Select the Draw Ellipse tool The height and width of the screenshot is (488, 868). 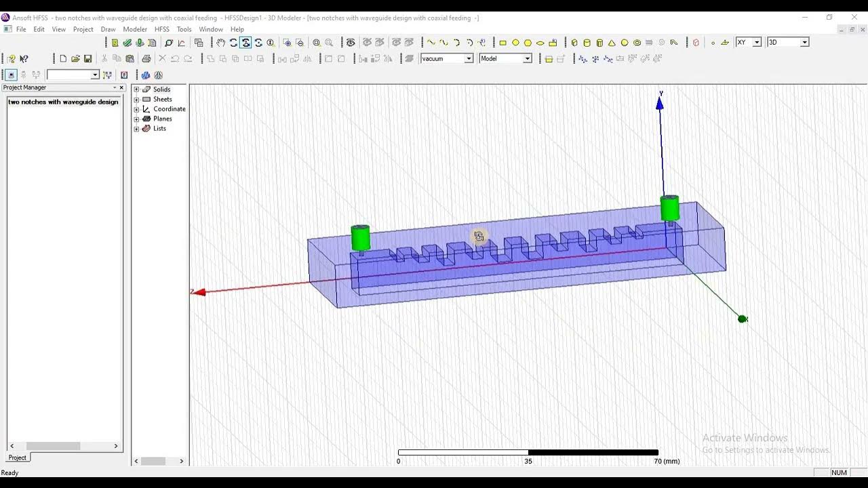540,43
